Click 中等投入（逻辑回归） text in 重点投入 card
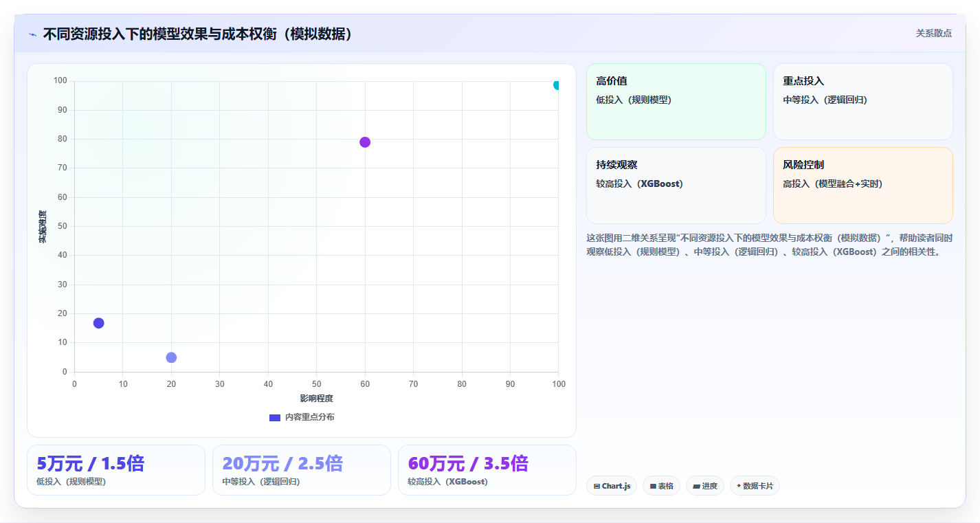This screenshot has height=523, width=980. pyautogui.click(x=825, y=100)
